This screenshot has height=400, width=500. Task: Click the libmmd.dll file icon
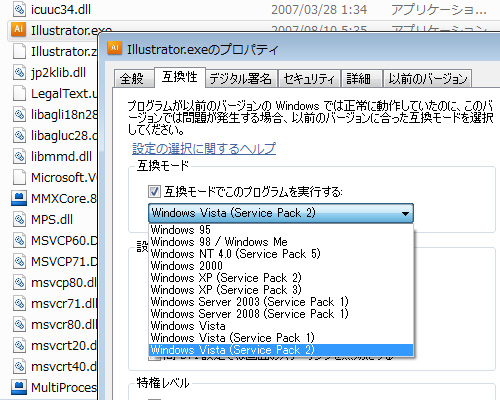19,156
